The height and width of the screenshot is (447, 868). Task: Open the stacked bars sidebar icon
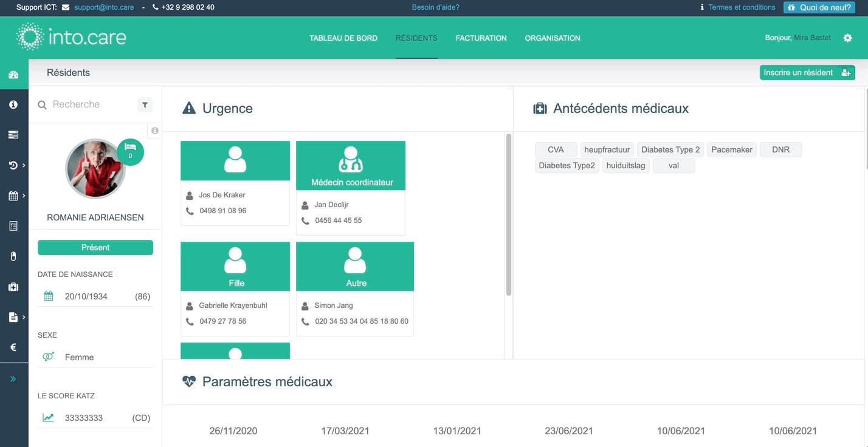13,135
